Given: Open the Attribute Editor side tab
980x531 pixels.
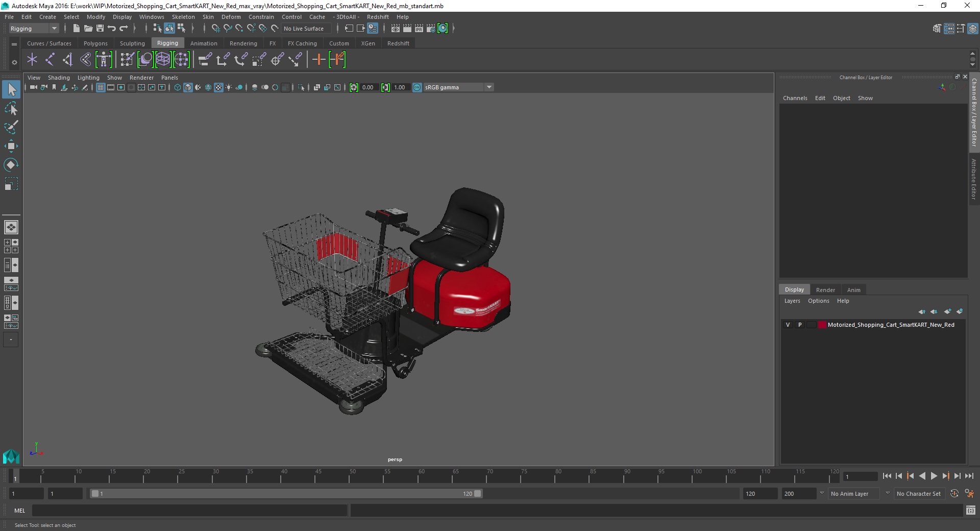Looking at the screenshot, I should click(974, 179).
